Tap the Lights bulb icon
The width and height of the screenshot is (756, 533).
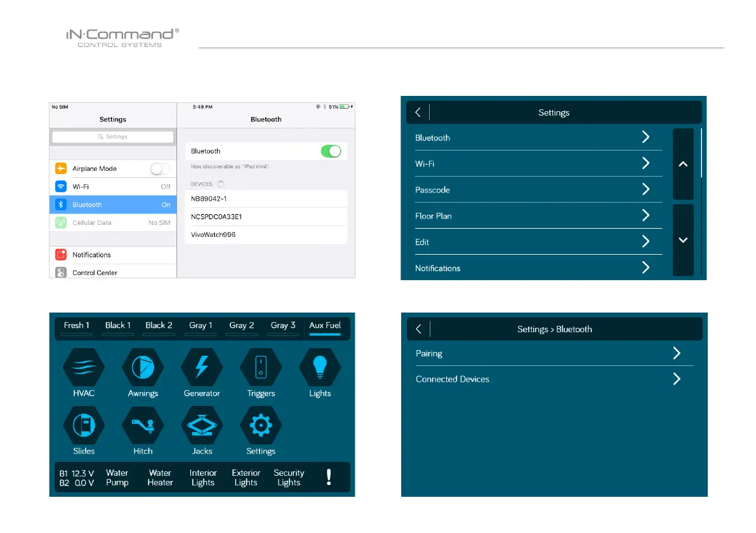[320, 368]
